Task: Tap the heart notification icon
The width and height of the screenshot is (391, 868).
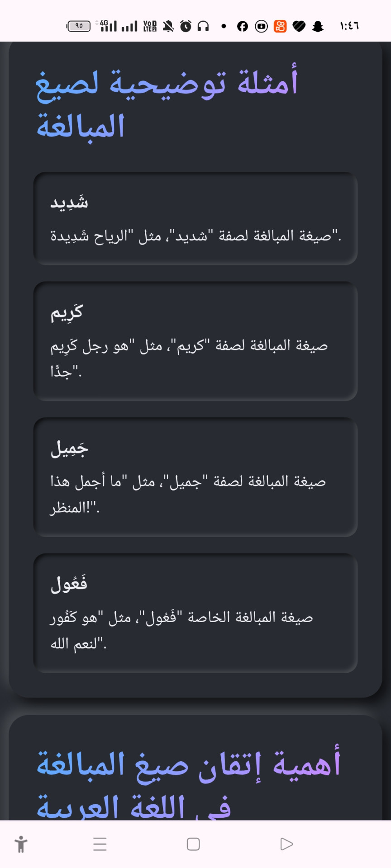Action: pos(299,26)
